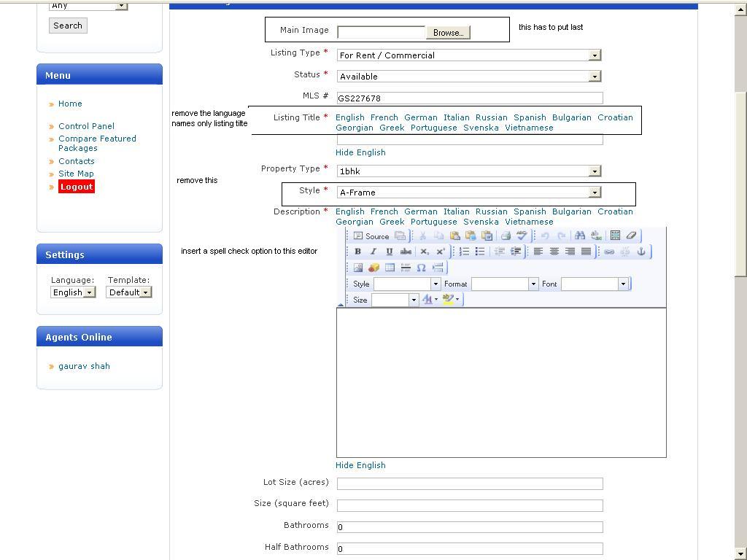747x560 pixels.
Task: Open the background highlight color picker
Action: tap(450, 300)
